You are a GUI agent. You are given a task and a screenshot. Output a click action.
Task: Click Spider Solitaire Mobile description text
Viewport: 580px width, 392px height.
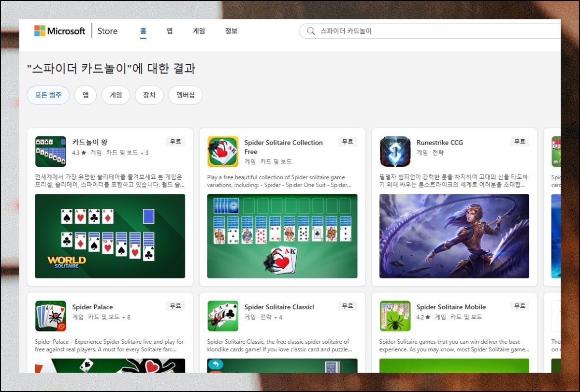click(454, 346)
